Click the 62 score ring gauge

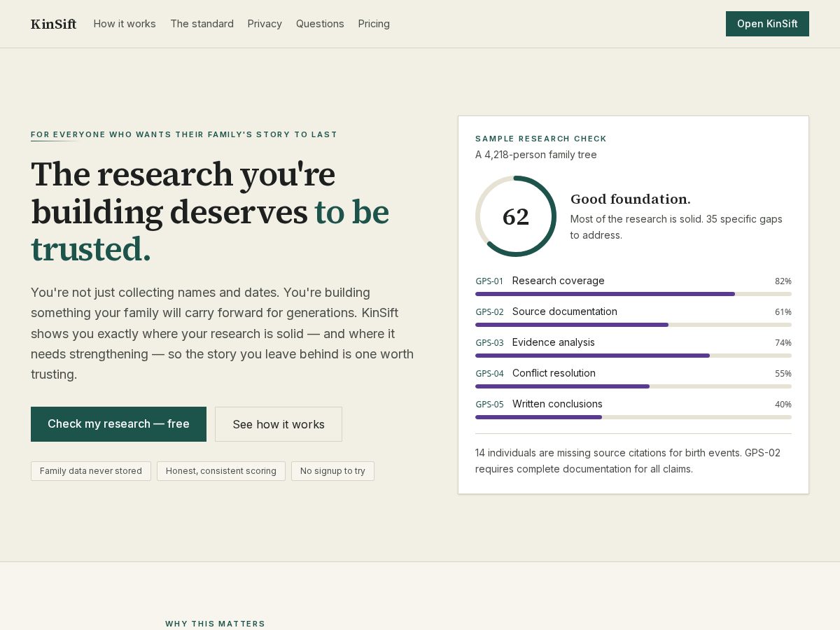[516, 216]
